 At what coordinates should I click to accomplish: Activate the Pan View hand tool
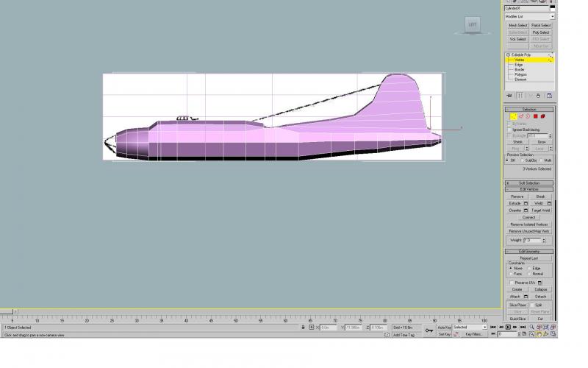(x=539, y=334)
